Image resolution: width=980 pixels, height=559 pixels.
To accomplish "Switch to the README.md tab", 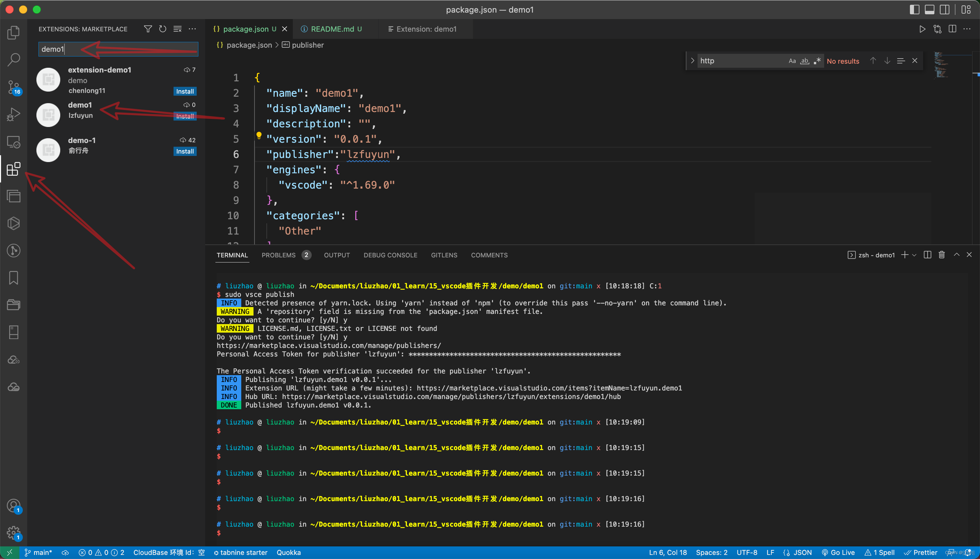I will pos(332,29).
